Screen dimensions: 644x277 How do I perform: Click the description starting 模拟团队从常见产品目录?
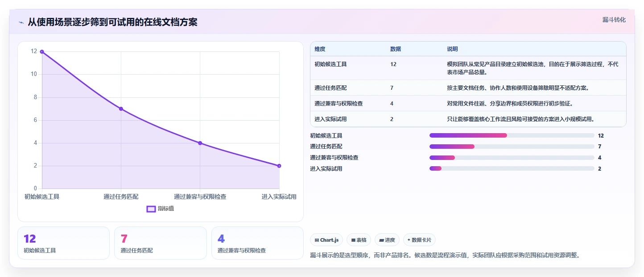point(533,68)
